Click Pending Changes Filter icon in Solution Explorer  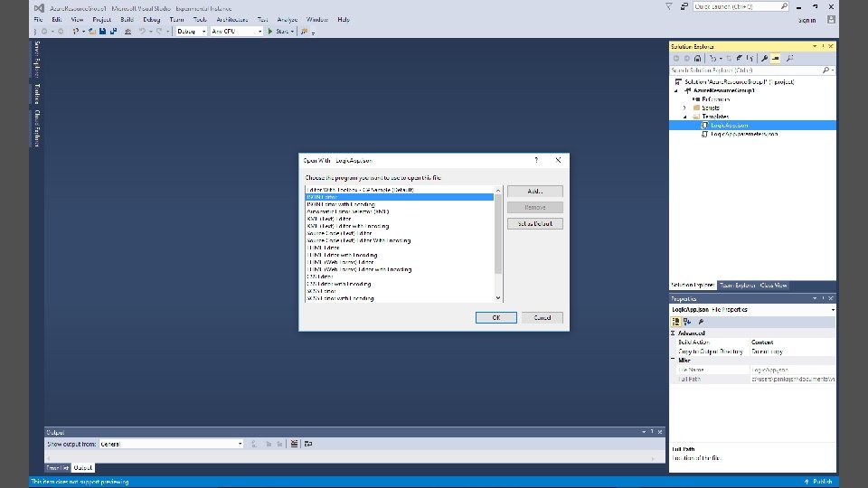click(713, 58)
